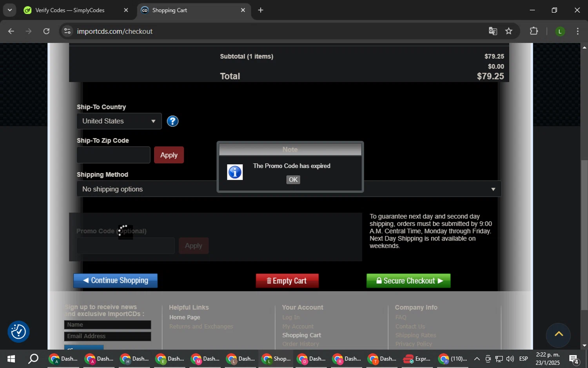Image resolution: width=588 pixels, height=368 pixels.
Task: Click the newsletter Name field
Action: (x=107, y=325)
